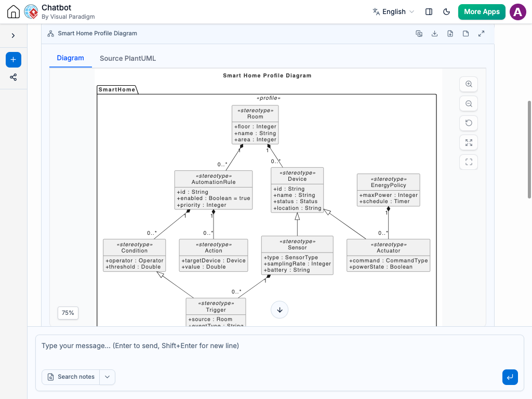Click the Condition class name
532x399 pixels.
pyautogui.click(x=135, y=251)
